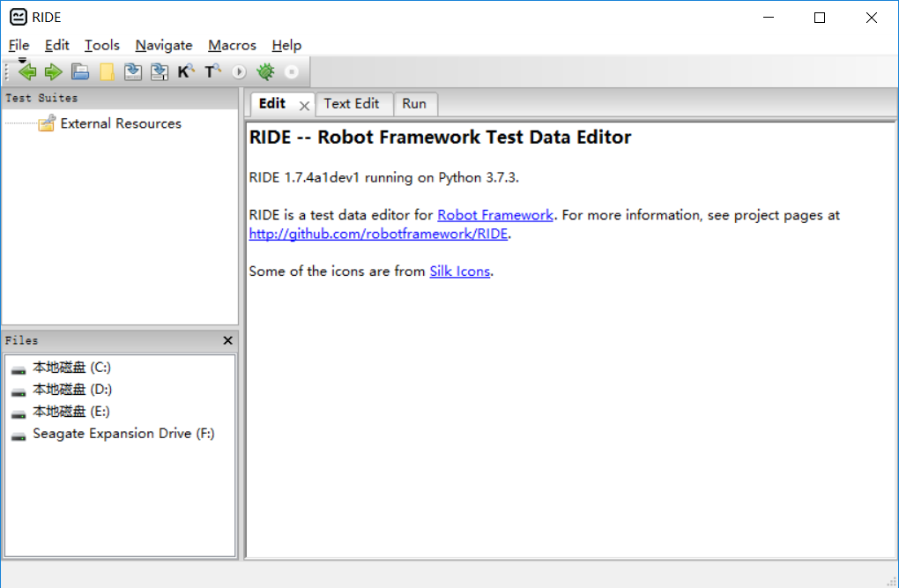Click the Files panel title
Image resolution: width=899 pixels, height=588 pixels.
[x=22, y=340]
